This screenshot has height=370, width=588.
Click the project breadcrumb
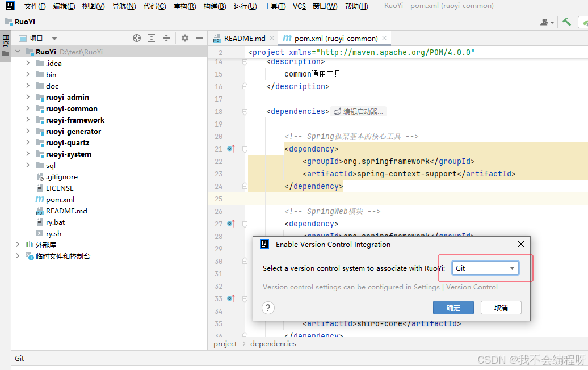(x=225, y=344)
